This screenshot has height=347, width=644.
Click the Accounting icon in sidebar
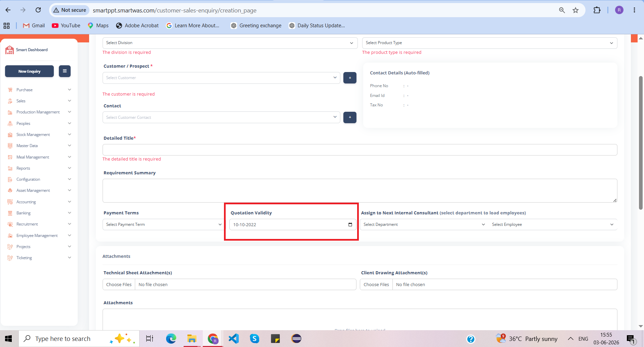coord(10,202)
